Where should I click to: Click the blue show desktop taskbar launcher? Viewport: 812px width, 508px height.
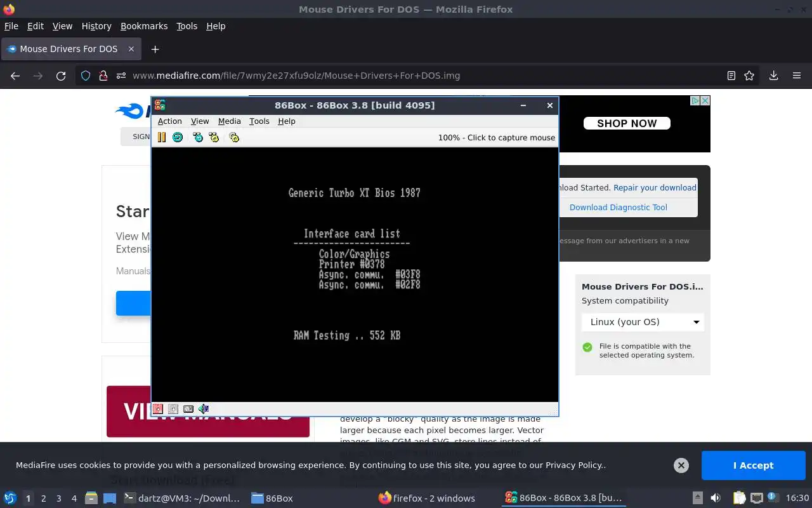(x=110, y=498)
